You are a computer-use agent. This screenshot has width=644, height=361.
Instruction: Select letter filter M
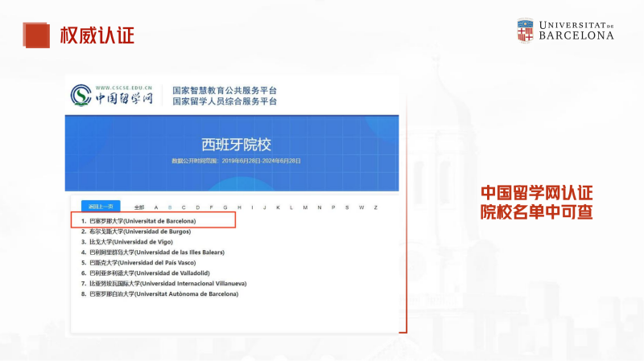pos(305,207)
